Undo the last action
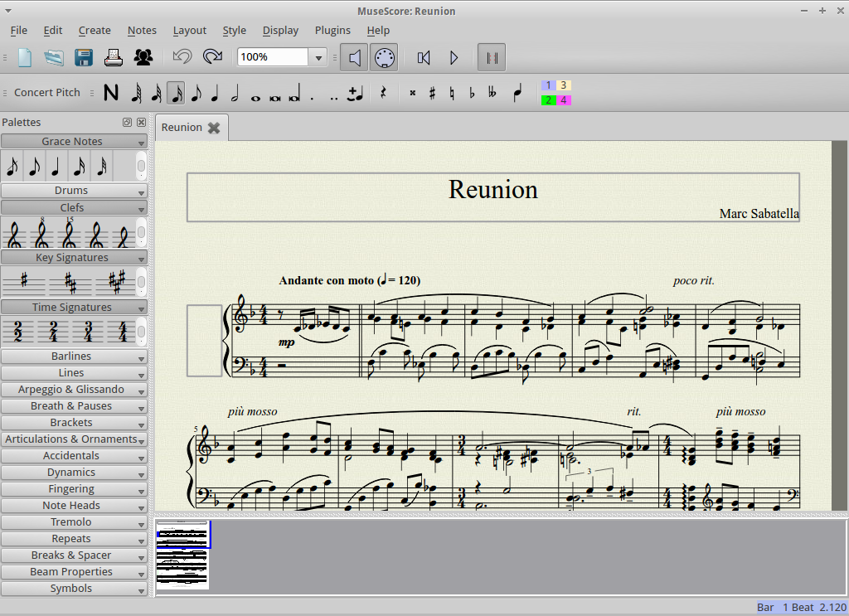Screen dimensions: 849x616 click(x=182, y=57)
